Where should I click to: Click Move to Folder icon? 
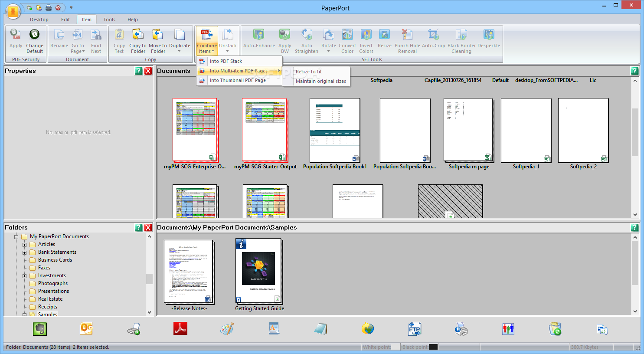[157, 41]
